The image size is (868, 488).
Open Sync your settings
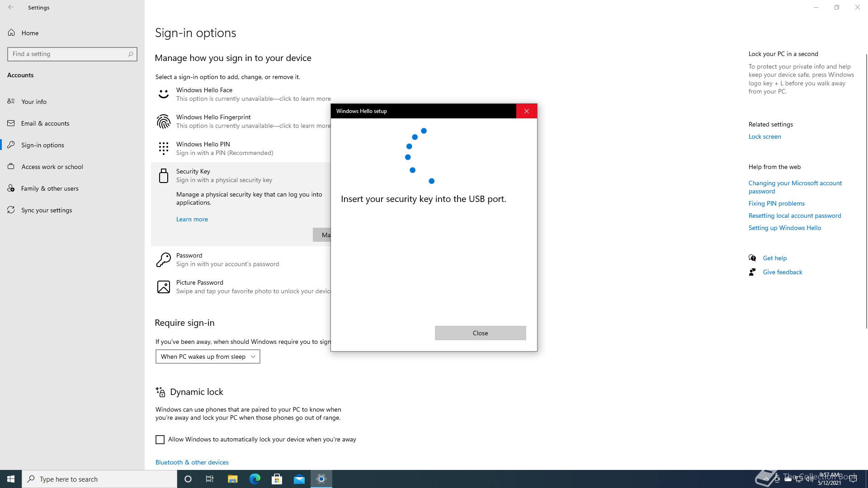pyautogui.click(x=72, y=210)
